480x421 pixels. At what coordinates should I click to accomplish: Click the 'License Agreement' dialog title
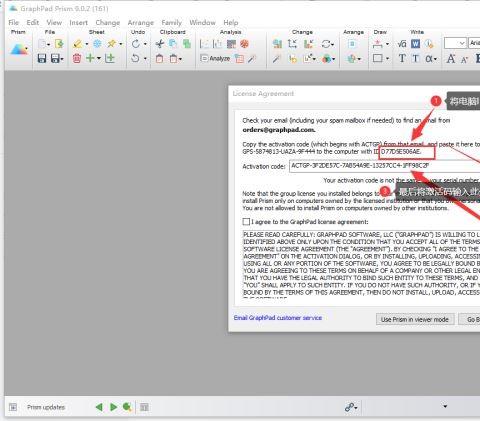pyautogui.click(x=263, y=94)
